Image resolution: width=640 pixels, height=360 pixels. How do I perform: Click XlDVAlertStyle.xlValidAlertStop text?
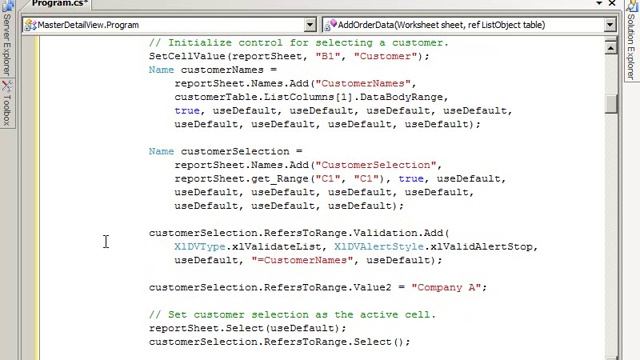coord(433,247)
